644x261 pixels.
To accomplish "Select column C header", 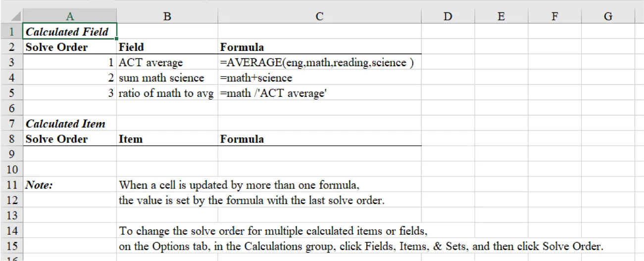I will 319,16.
